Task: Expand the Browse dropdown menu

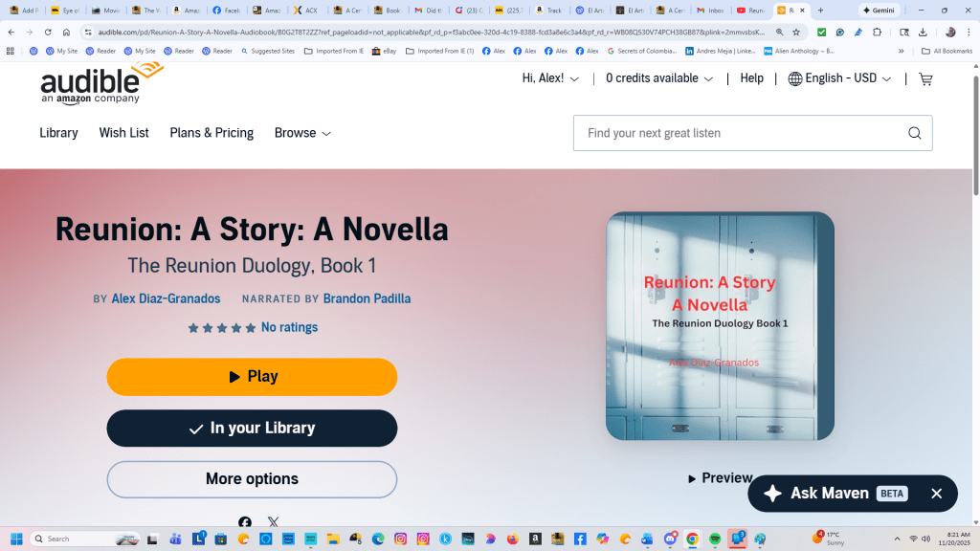Action: point(302,133)
